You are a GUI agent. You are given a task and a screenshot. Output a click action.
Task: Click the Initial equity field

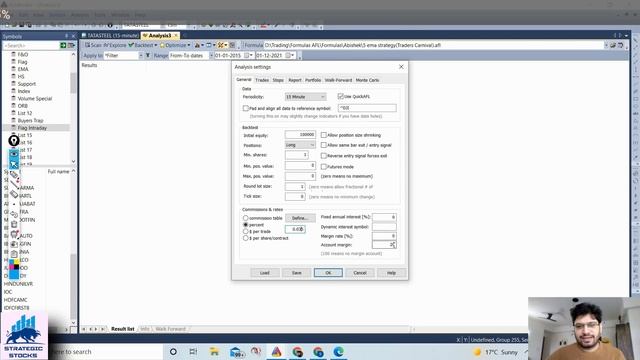[300, 134]
